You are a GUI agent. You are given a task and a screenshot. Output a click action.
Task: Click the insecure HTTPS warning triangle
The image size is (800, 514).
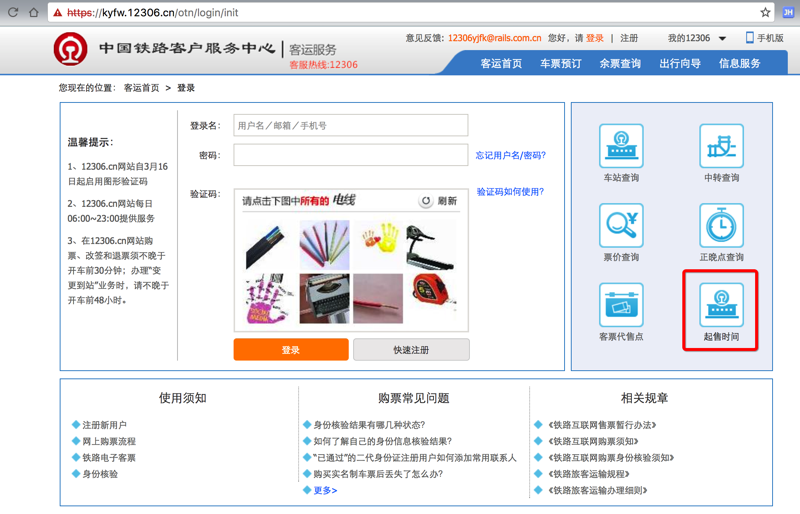coord(58,13)
